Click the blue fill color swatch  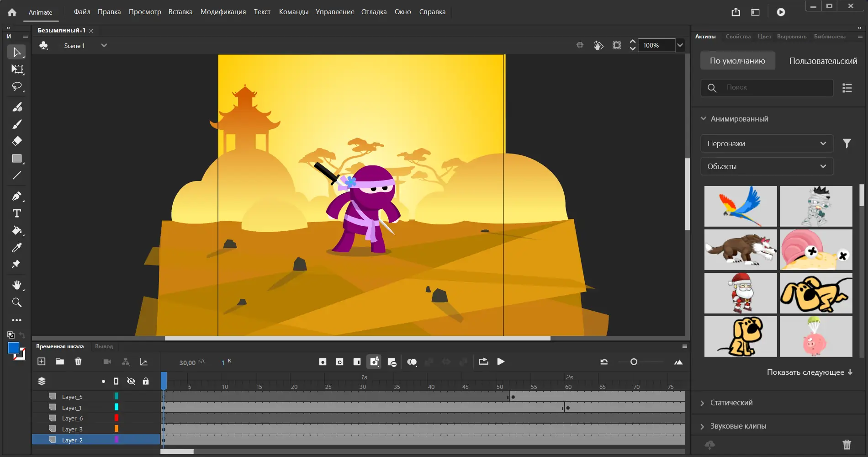[x=13, y=348]
